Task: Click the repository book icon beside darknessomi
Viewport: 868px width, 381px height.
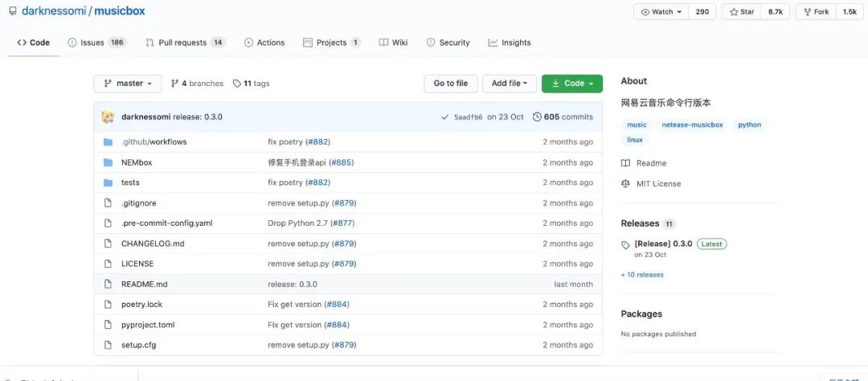Action: (x=13, y=11)
